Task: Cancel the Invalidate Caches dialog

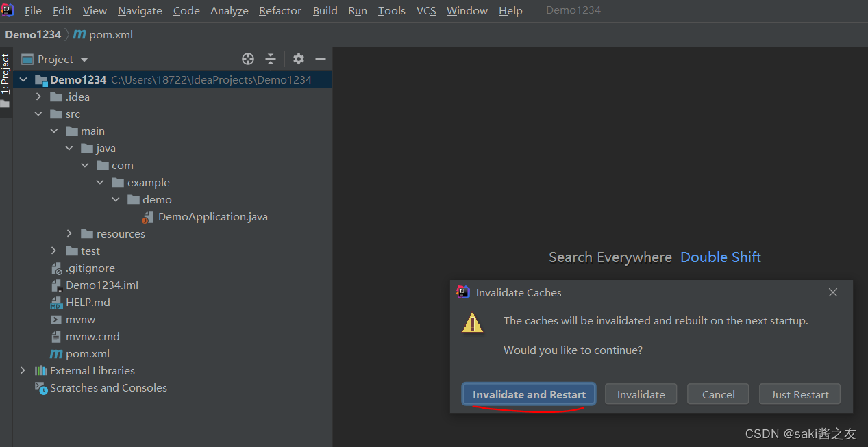Action: [717, 394]
